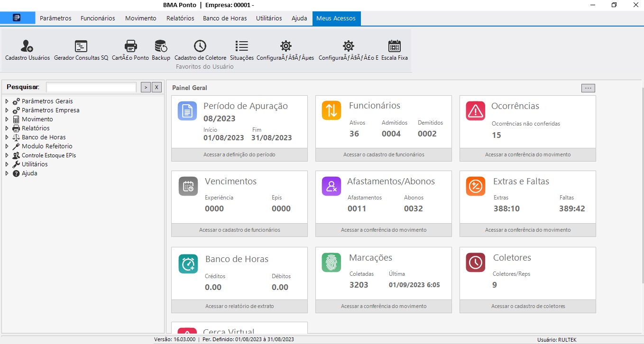Click the Ocorrências warning triangle icon
Image resolution: width=644 pixels, height=344 pixels.
[476, 110]
